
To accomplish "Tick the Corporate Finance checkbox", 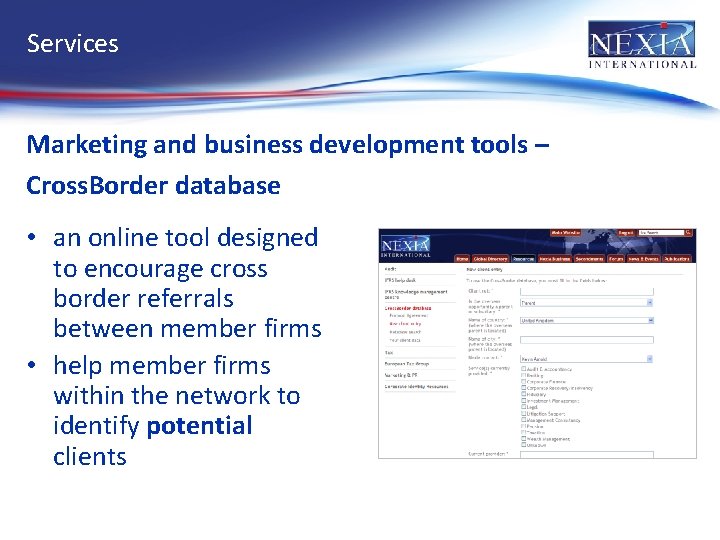I will point(523,382).
